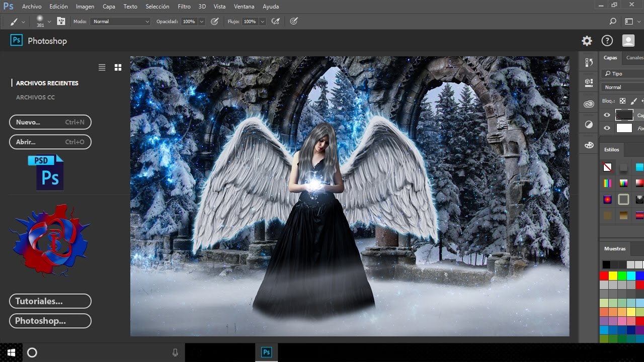Toggle lock image pixels brush icon
Image resolution: width=644 pixels, height=362 pixels.
click(x=634, y=101)
